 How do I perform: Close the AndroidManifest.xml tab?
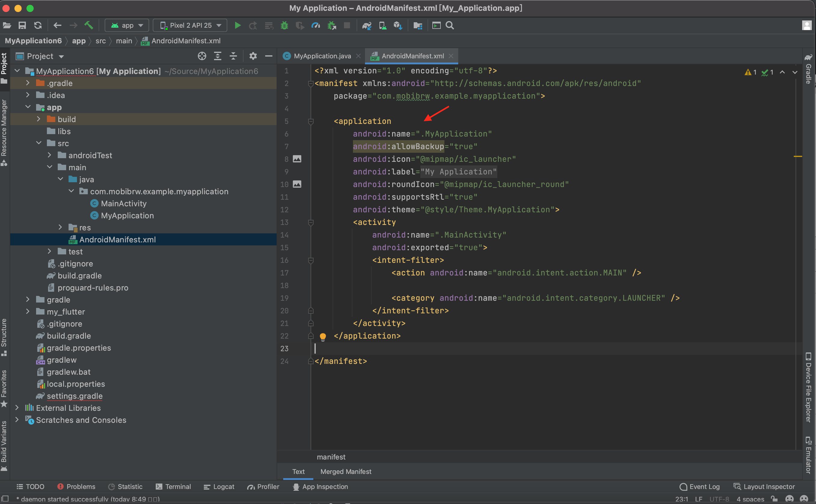451,56
